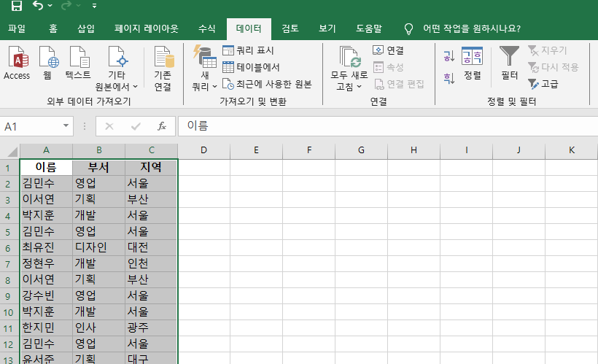Open the 정렬 sort dialog icon
598x364 pixels.
pos(472,63)
